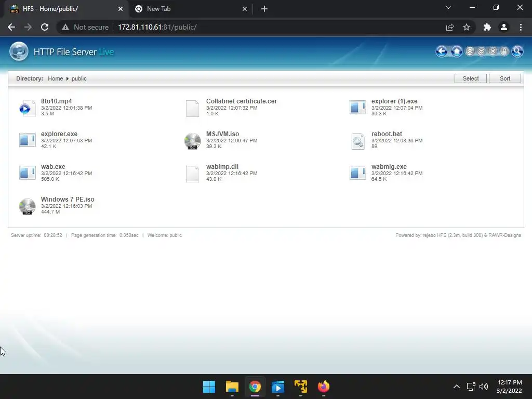This screenshot has height=399, width=532.
Task: Click the double chevron down download icon
Action: pos(482,51)
